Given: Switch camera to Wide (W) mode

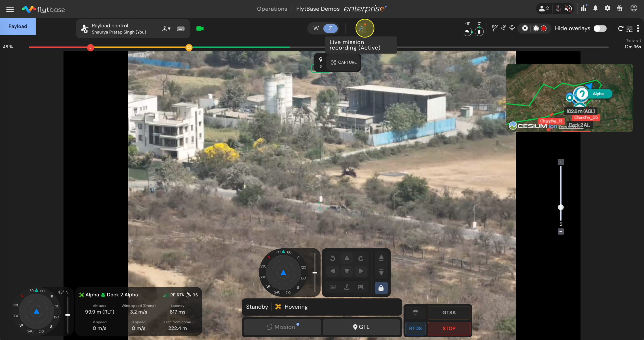Looking at the screenshot, I should pos(316,29).
